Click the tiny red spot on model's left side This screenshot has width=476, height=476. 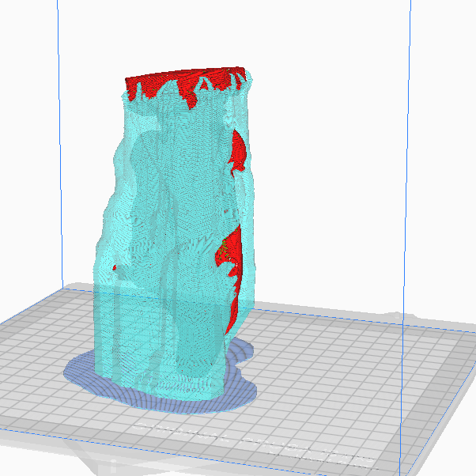coord(115,268)
